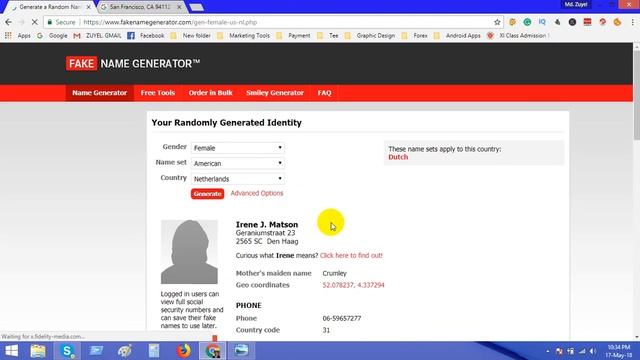The image size is (640, 360).
Task: Open the New folder bookmark folder
Action: pyautogui.click(x=191, y=36)
